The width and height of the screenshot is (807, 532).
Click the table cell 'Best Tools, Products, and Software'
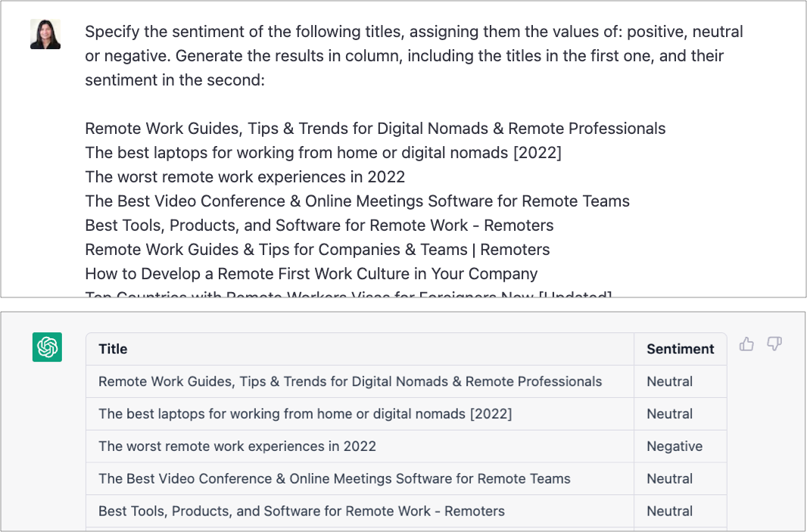coord(301,512)
